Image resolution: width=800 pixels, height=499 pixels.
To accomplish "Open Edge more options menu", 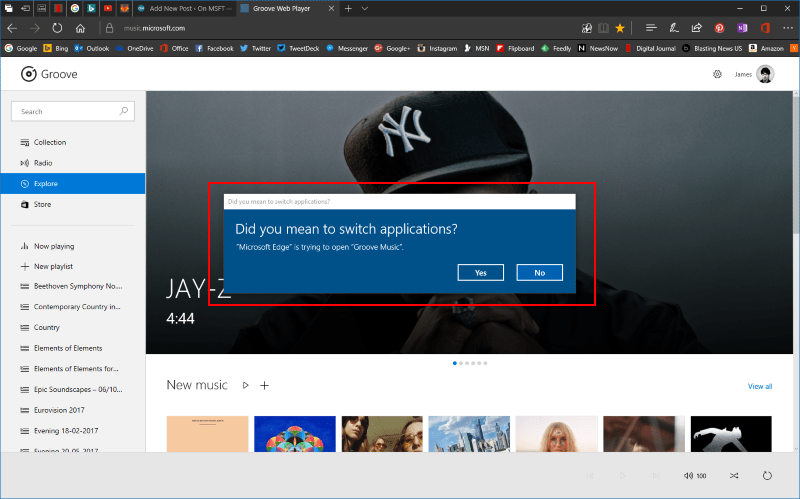I will tap(788, 29).
